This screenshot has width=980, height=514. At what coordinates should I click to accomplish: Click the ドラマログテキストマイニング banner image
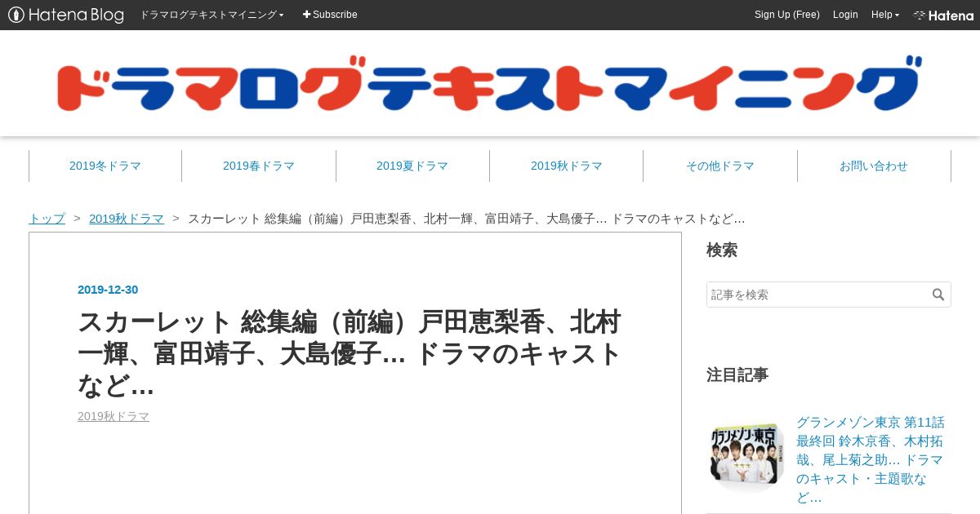490,83
